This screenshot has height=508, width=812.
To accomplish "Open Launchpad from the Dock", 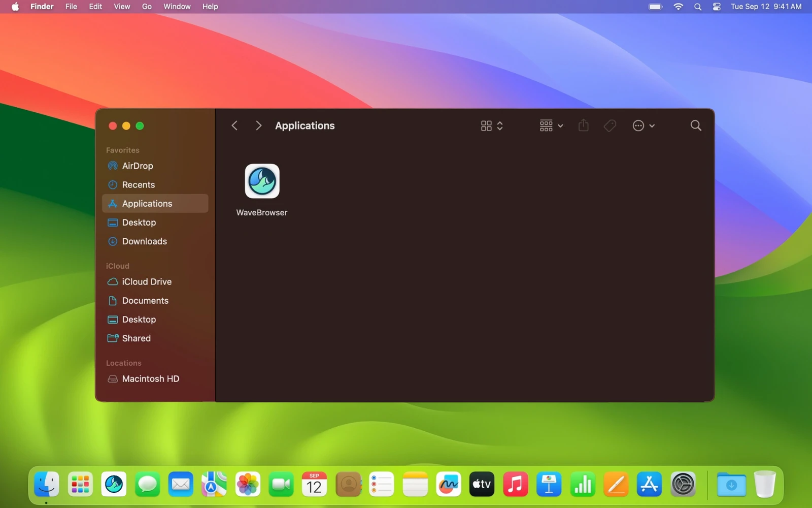I will click(x=80, y=484).
